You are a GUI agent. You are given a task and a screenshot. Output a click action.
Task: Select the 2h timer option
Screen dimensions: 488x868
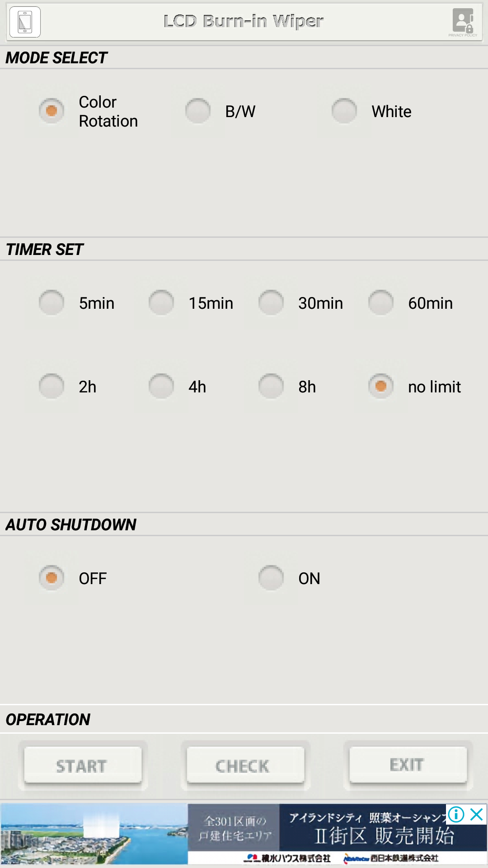click(52, 386)
